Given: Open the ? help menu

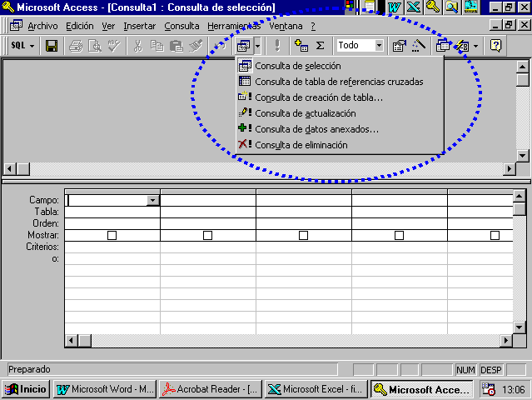Looking at the screenshot, I should point(313,26).
